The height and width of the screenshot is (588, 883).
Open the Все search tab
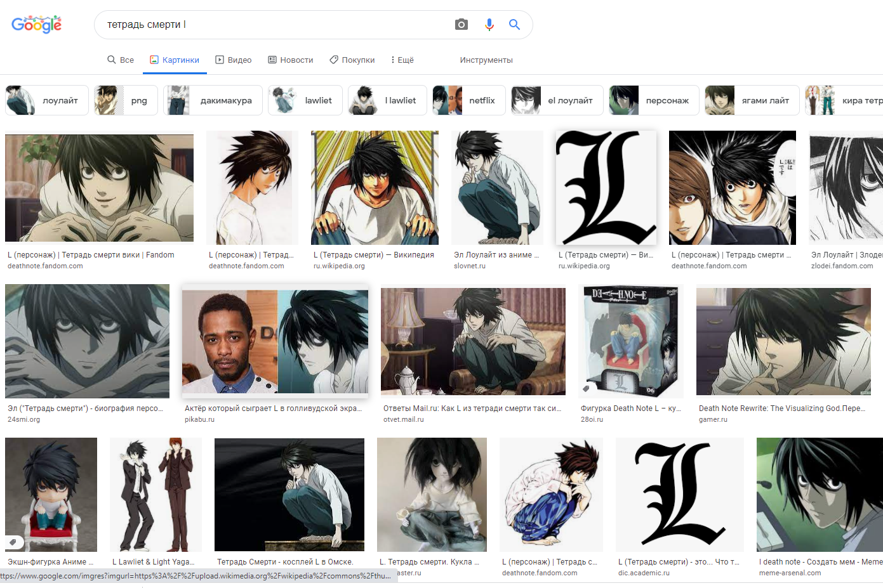121,60
